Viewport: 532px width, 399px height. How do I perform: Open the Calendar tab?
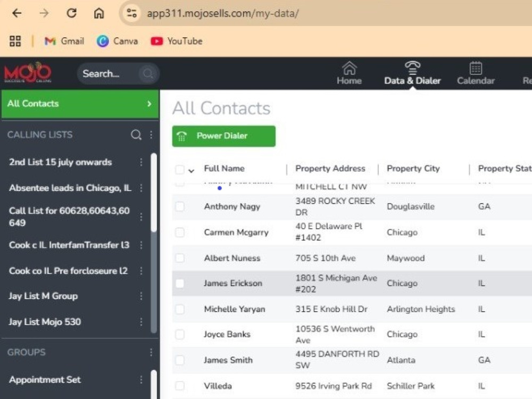coord(476,73)
